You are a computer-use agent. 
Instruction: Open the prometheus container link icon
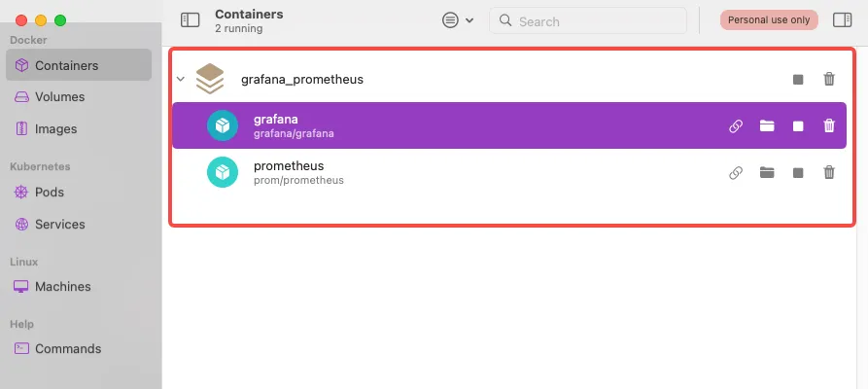(x=735, y=173)
